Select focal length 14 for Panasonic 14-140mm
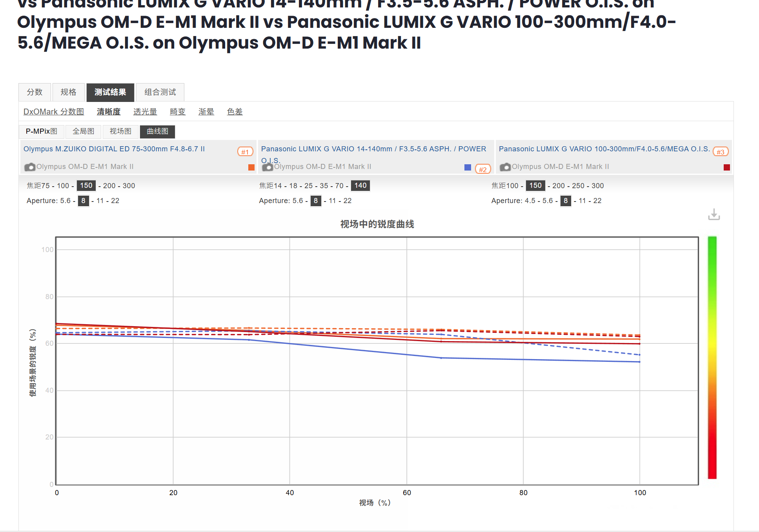 tap(278, 186)
